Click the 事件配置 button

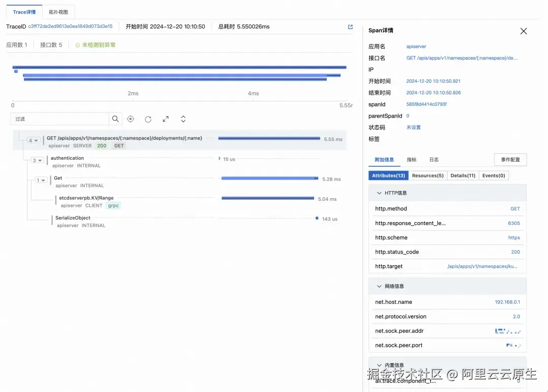click(510, 160)
